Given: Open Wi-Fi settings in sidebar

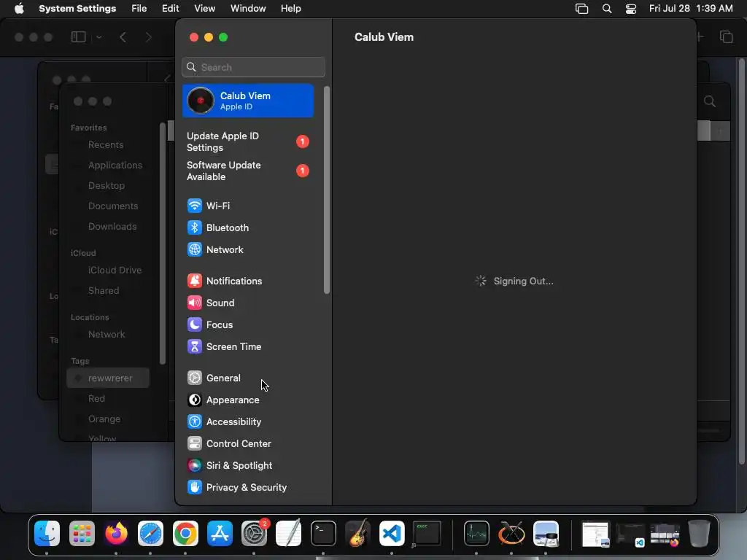Looking at the screenshot, I should click(x=248, y=206).
